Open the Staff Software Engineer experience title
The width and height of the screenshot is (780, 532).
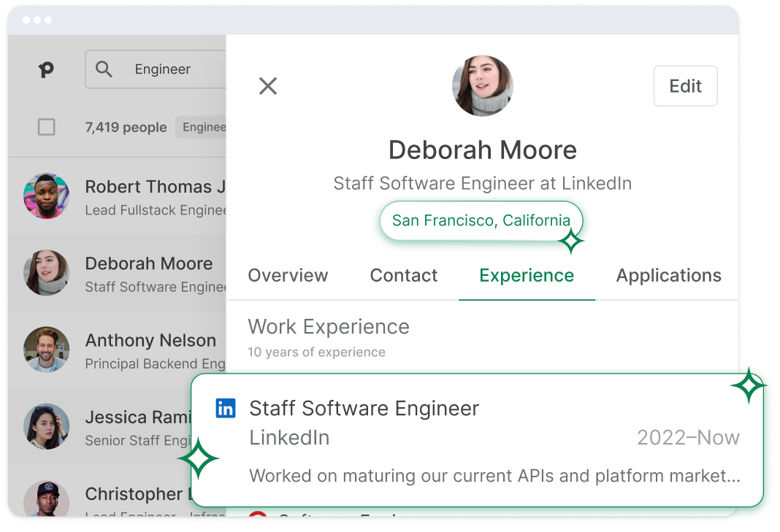tap(364, 409)
